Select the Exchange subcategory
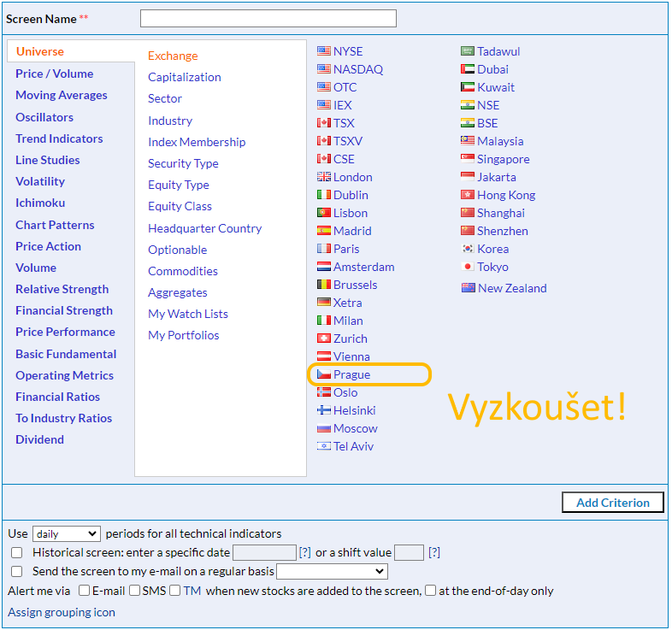This screenshot has height=630, width=672. (x=173, y=56)
